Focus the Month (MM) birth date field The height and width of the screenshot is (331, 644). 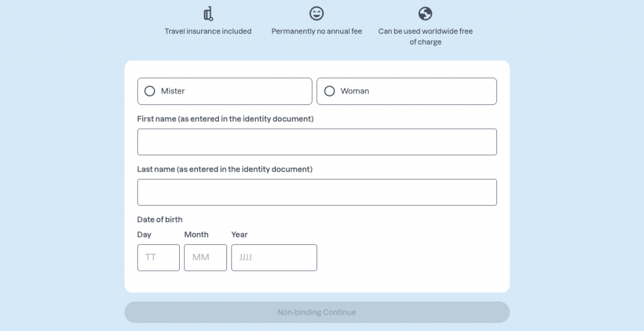(206, 258)
